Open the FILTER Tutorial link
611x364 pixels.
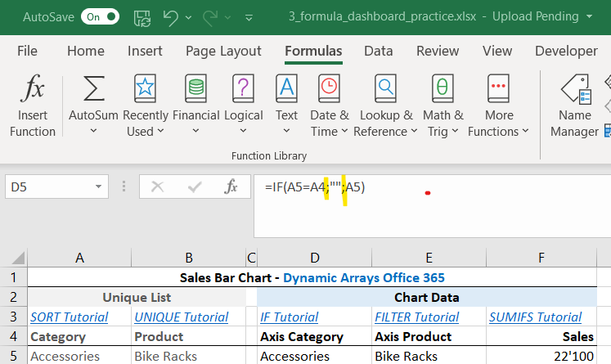417,317
